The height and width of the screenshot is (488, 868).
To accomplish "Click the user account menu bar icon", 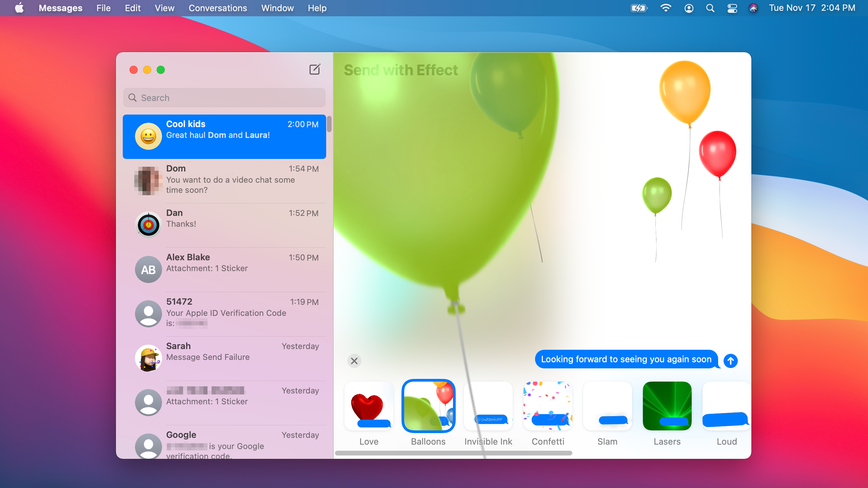I will point(689,8).
